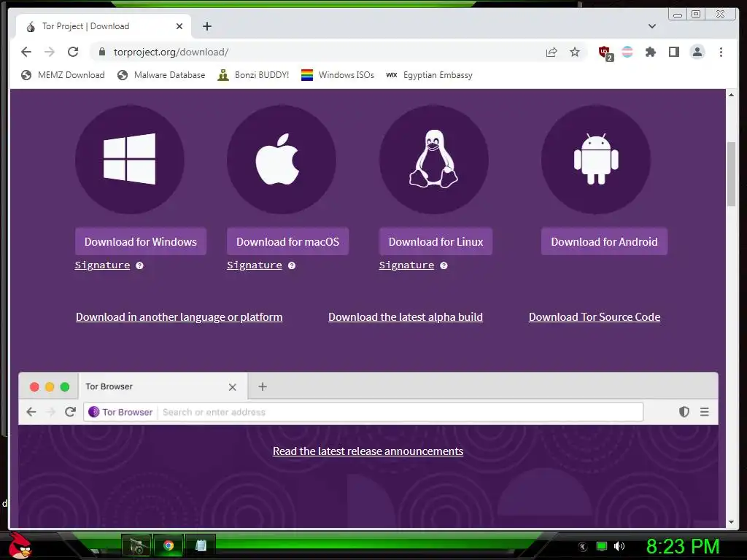The image size is (747, 560).
Task: Click Chrome forward arrow
Action: [x=50, y=52]
